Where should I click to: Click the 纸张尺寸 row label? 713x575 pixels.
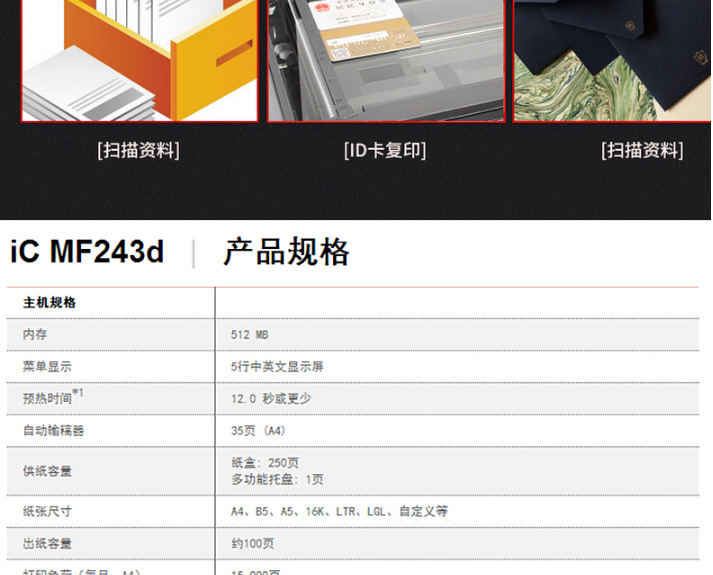(47, 511)
